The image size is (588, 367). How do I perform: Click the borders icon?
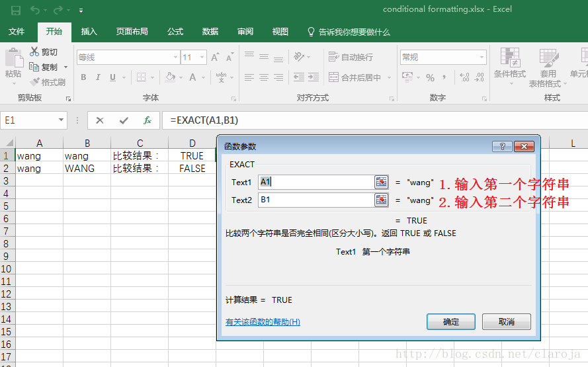(141, 77)
